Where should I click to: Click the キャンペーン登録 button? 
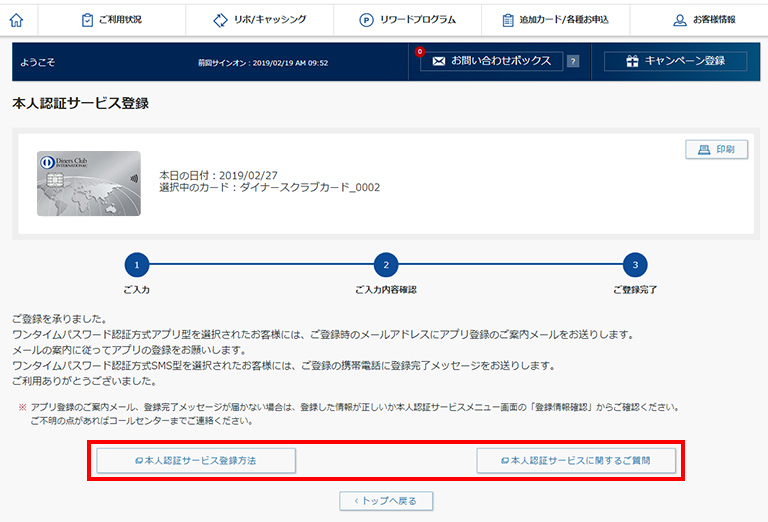tap(676, 61)
